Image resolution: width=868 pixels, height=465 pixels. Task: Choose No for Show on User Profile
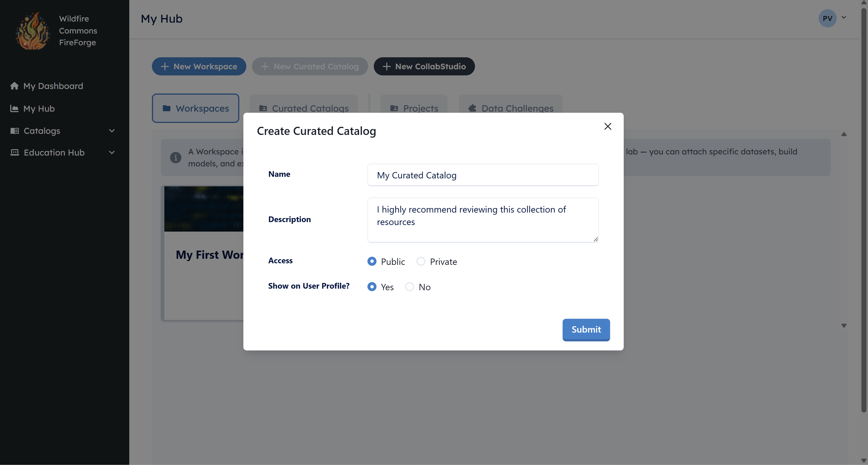(x=409, y=287)
